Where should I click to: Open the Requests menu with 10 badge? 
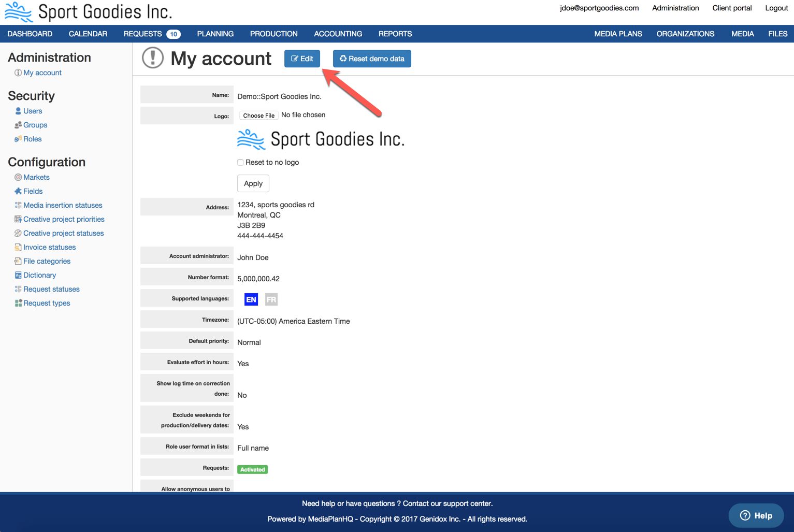pyautogui.click(x=151, y=34)
